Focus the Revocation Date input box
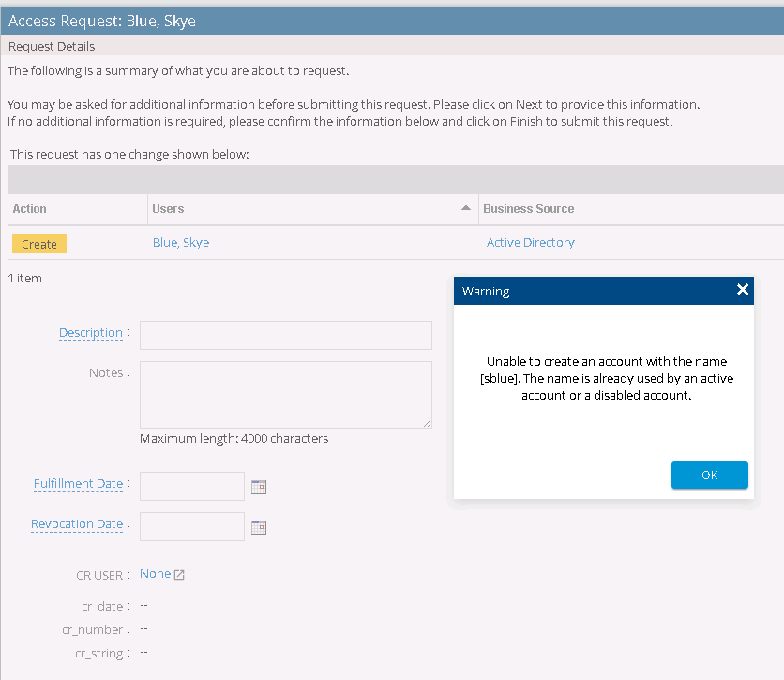The image size is (784, 680). pos(191,527)
